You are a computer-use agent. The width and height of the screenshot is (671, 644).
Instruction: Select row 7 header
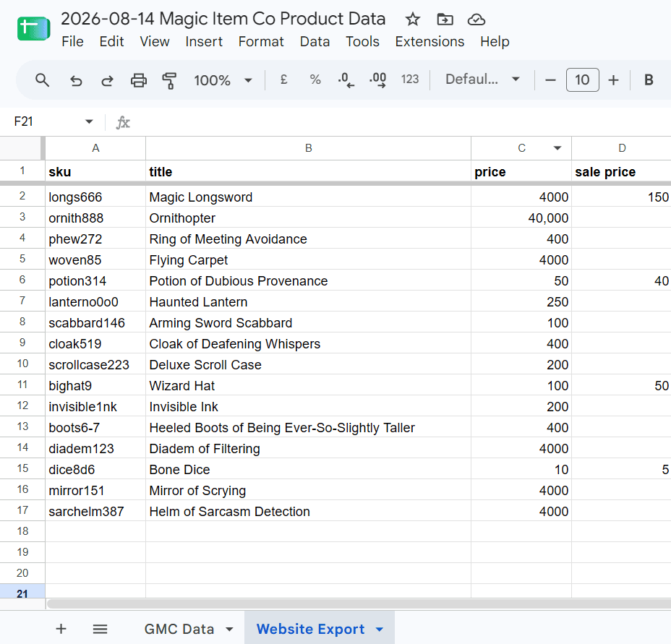point(22,301)
